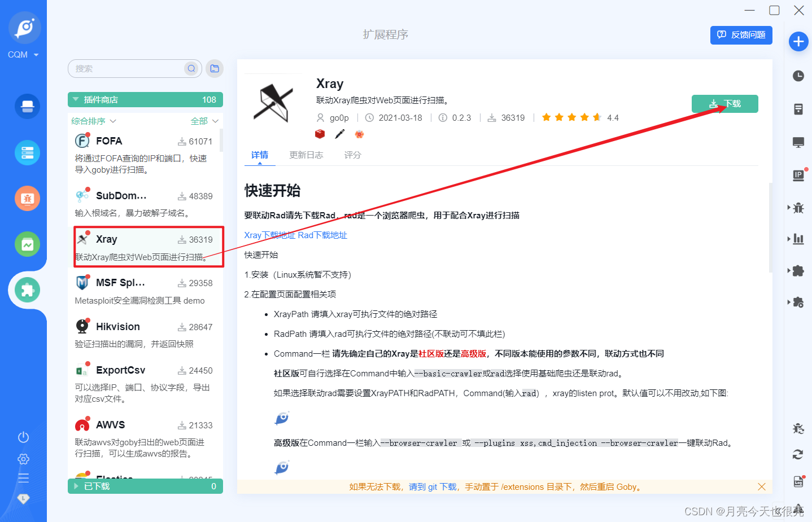This screenshot has height=522, width=812.
Task: Select the Hikvision plugin entry
Action: [x=145, y=335]
